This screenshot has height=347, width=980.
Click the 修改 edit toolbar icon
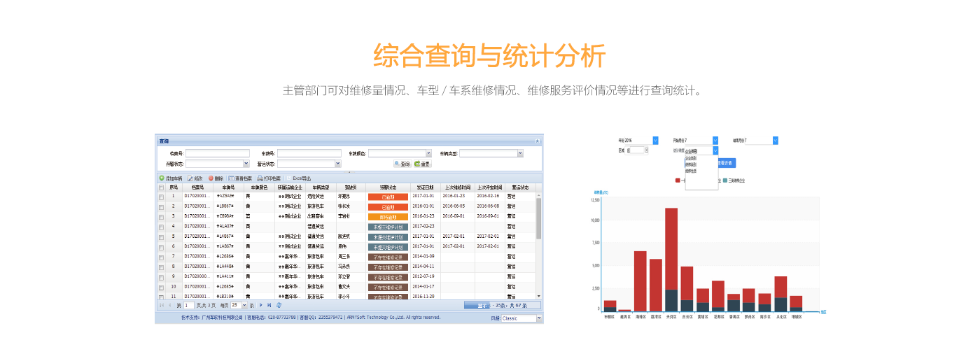(190, 178)
